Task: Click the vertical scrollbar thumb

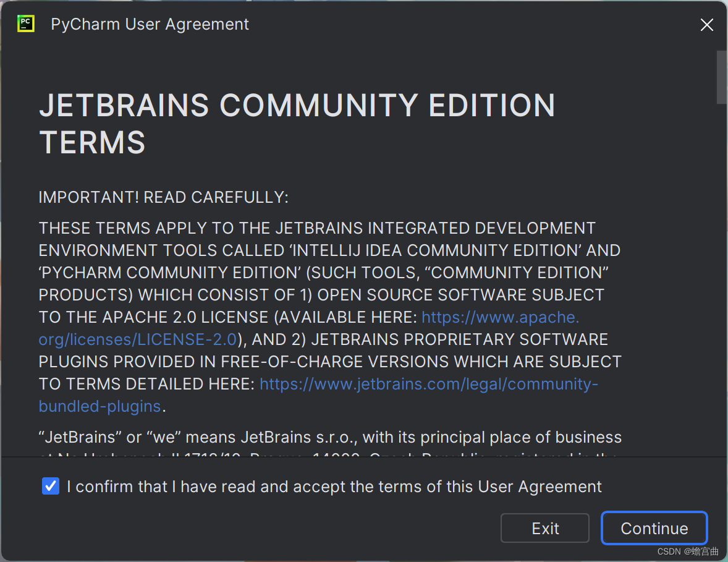Action: pos(721,77)
